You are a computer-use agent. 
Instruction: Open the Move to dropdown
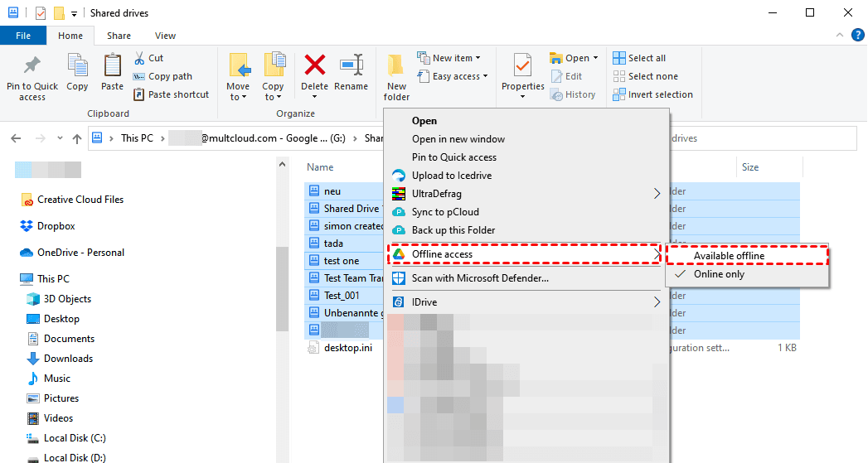(238, 78)
